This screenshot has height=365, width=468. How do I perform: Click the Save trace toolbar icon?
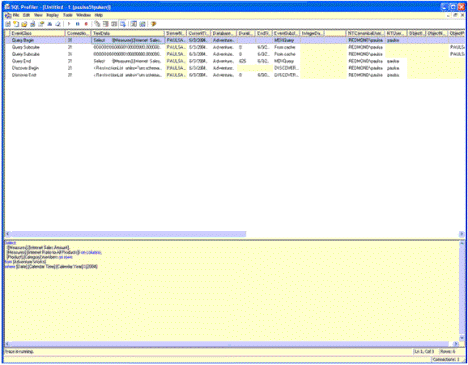click(33, 24)
